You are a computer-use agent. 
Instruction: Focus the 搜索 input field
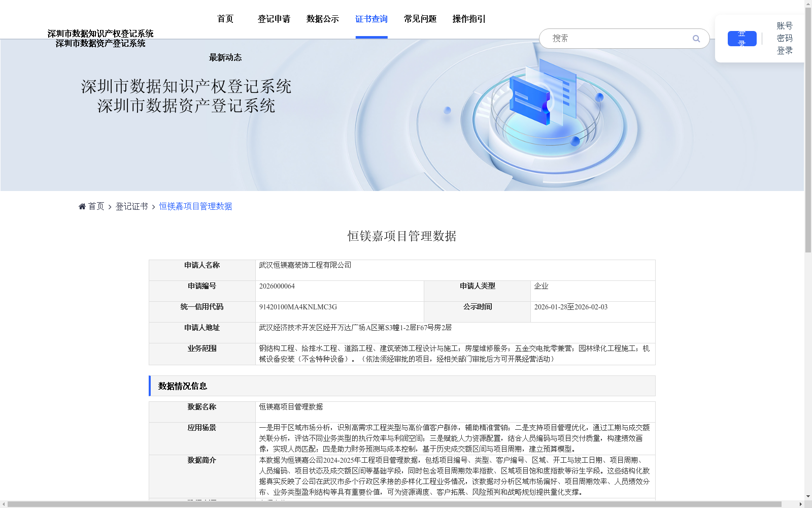(x=619, y=39)
